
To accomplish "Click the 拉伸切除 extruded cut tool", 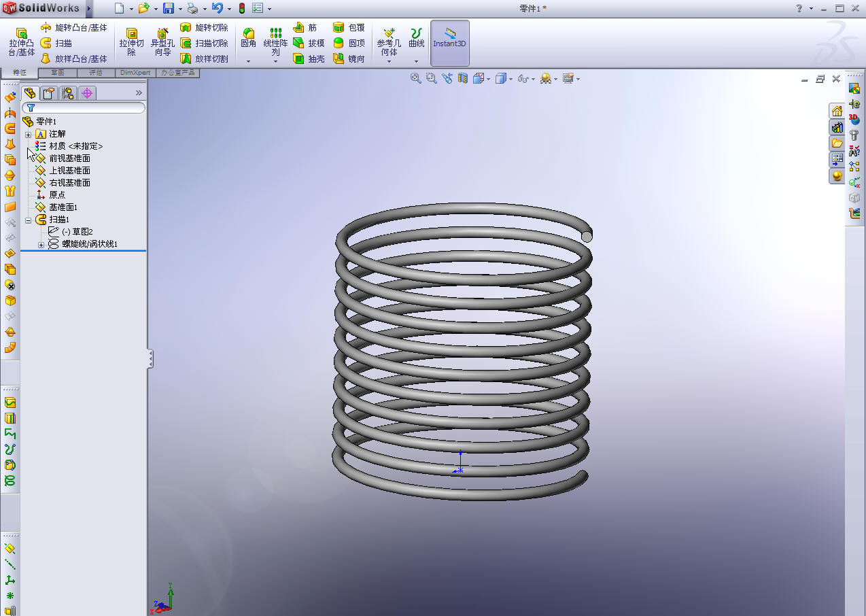I will pyautogui.click(x=132, y=42).
